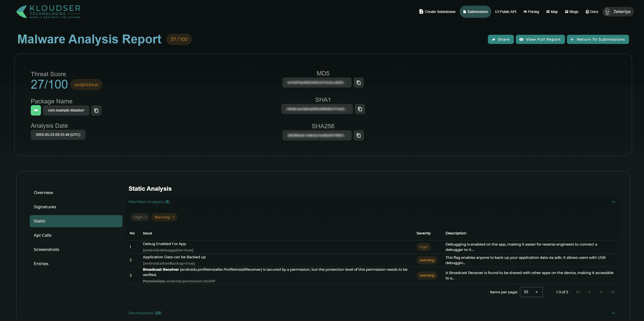This screenshot has height=321, width=644.
Task: Open the Overview section
Action: point(76,193)
